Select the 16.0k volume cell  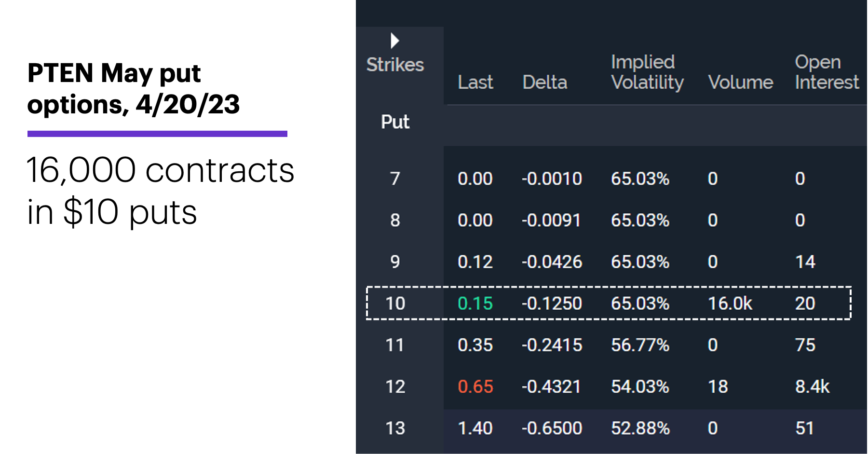[x=730, y=303]
